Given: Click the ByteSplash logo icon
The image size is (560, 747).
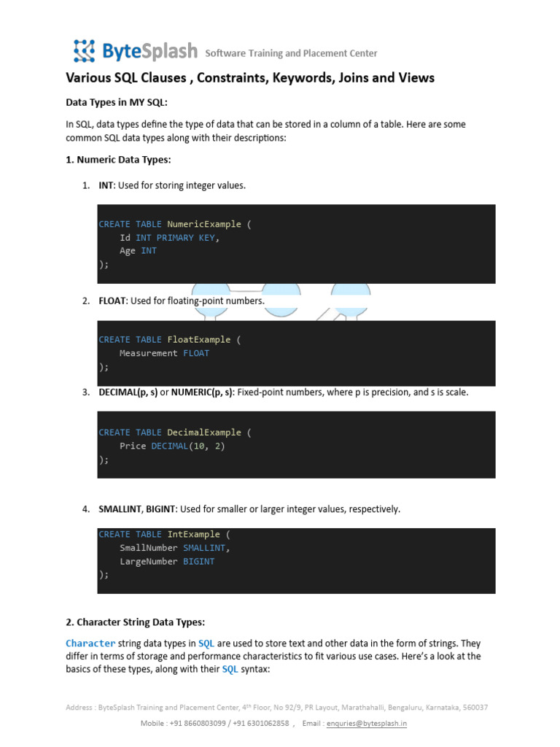Looking at the screenshot, I should 85,51.
